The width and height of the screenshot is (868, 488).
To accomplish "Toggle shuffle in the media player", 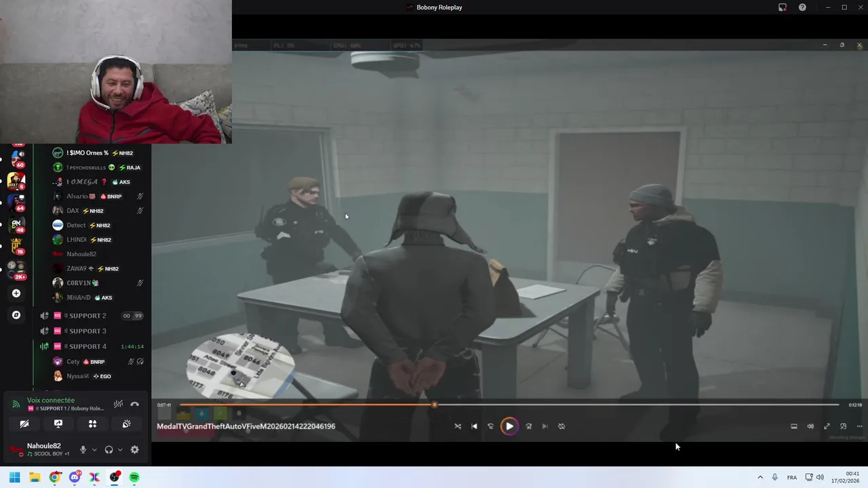I will click(458, 426).
